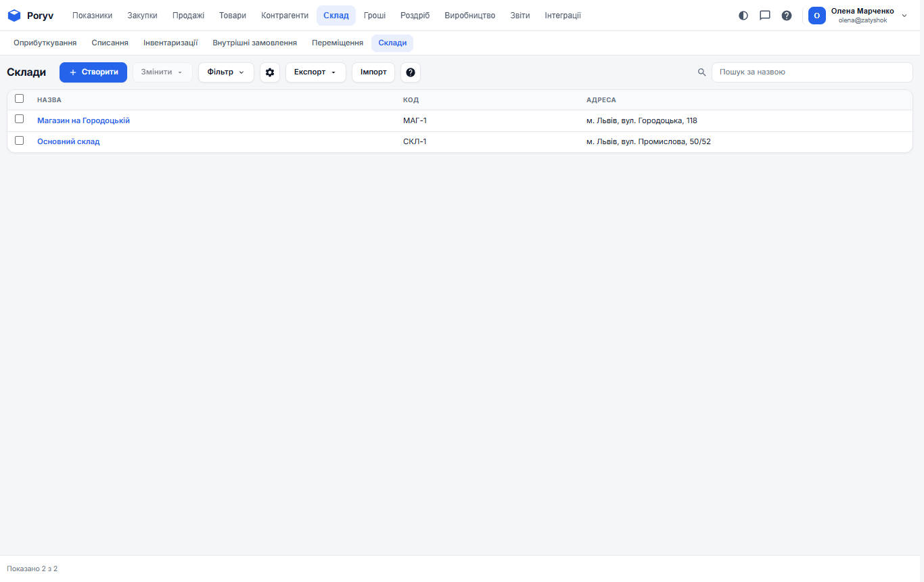The image size is (924, 582).
Task: Click the Poryv cube logo icon
Action: click(14, 16)
